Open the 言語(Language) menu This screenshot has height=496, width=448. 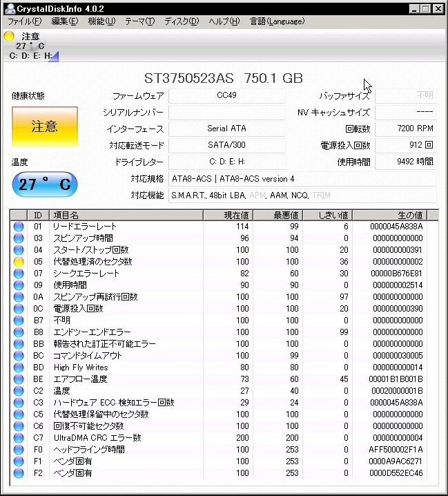277,21
